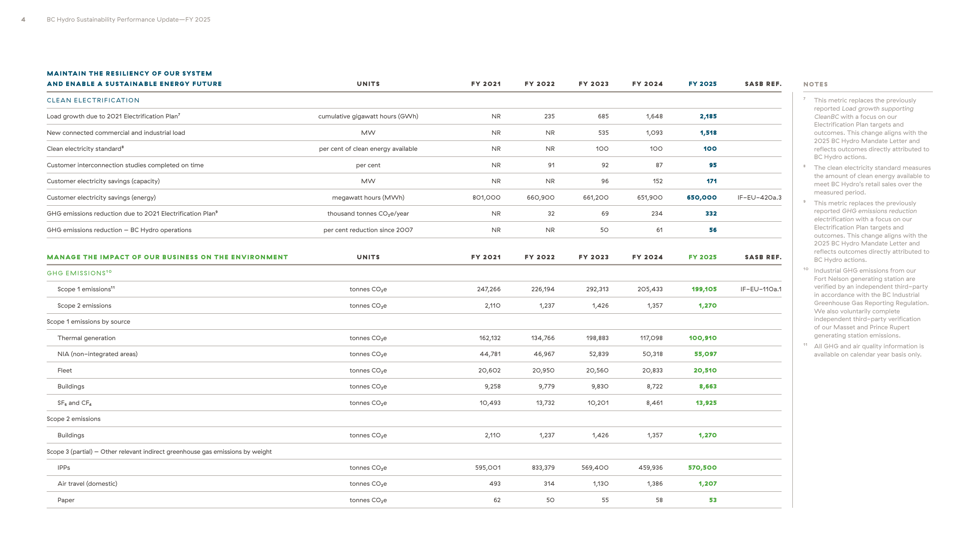Click note 11 about calendar year basis
This screenshot has height=551, width=980.
(x=868, y=350)
